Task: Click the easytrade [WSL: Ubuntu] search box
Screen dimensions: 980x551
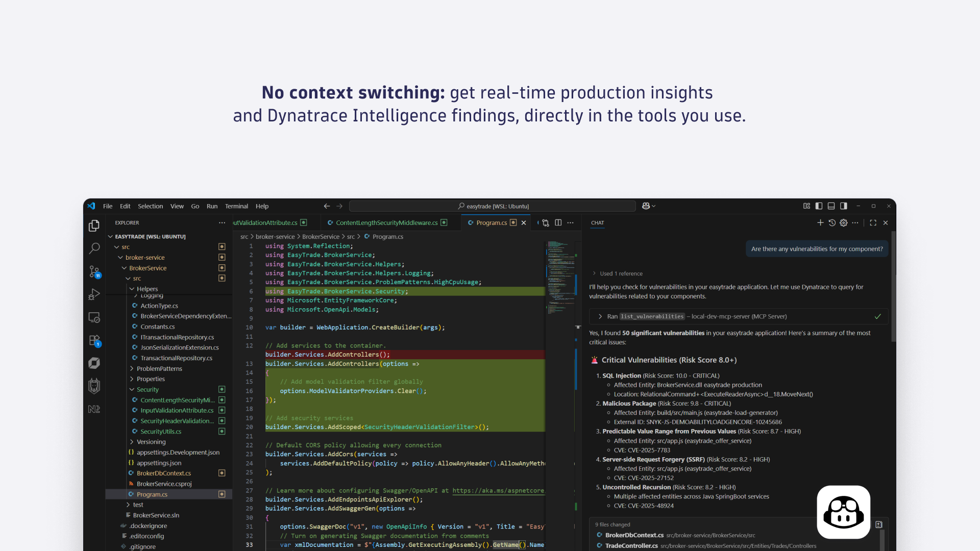Action: (493, 206)
